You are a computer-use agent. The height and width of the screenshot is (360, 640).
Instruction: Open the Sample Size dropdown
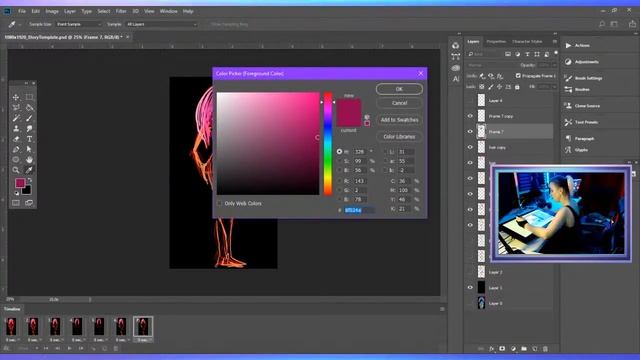78,24
